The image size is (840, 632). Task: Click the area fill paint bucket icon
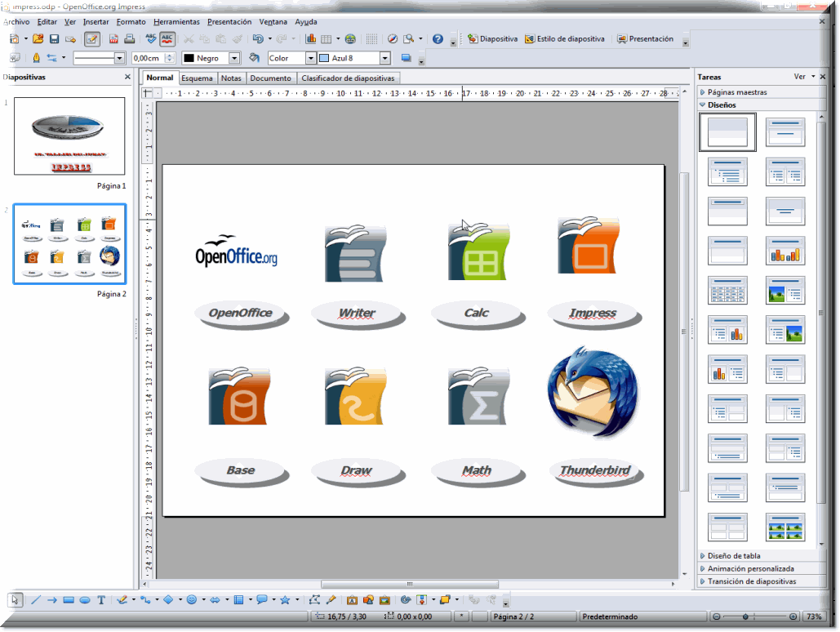[254, 58]
